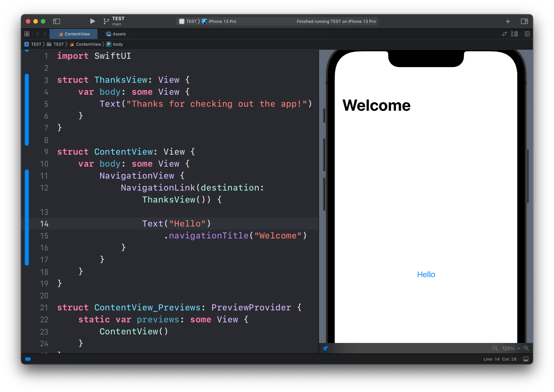The image size is (554, 392).
Task: Zoom in on the preview canvas
Action: pyautogui.click(x=526, y=348)
